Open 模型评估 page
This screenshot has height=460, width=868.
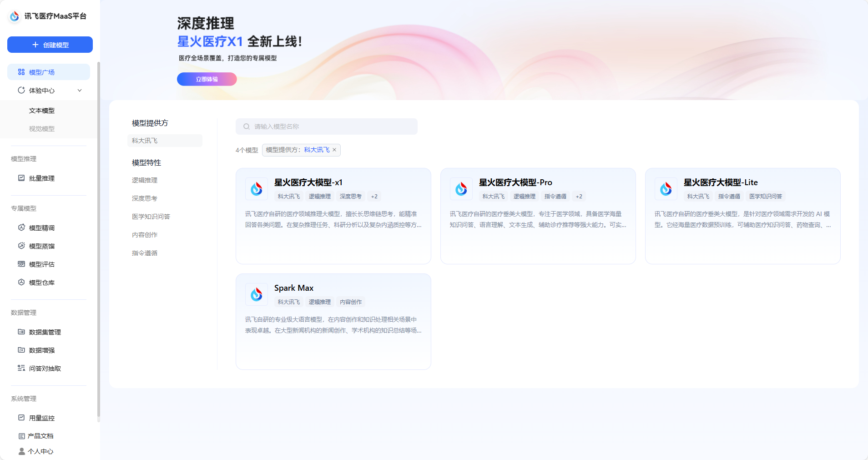[x=42, y=264]
